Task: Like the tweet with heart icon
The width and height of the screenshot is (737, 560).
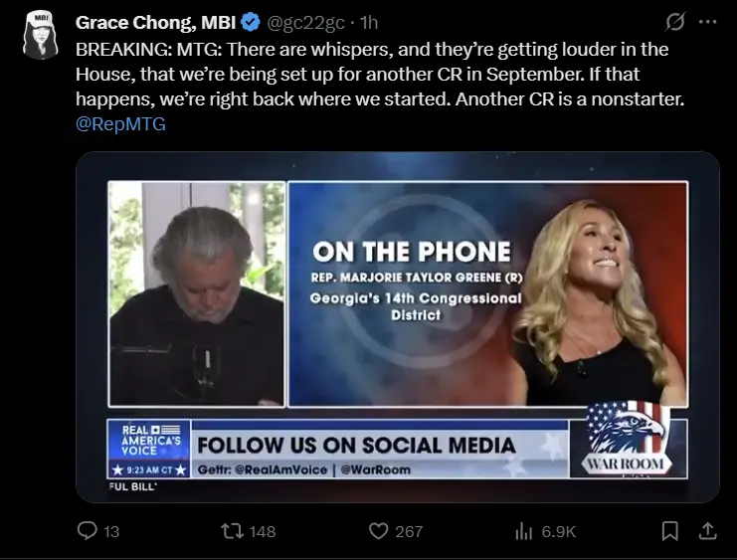Action: click(378, 531)
